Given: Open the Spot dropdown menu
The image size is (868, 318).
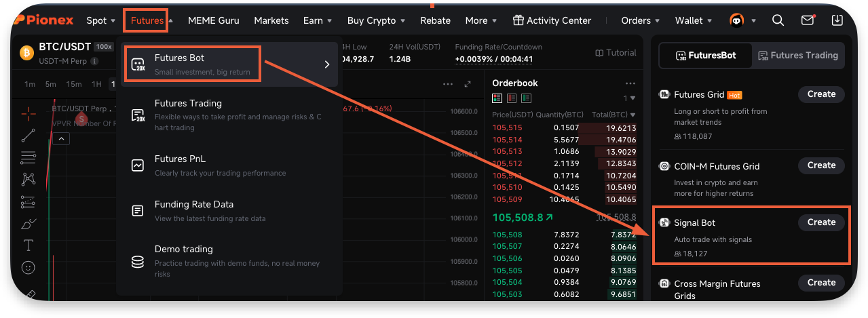Looking at the screenshot, I should coord(100,20).
